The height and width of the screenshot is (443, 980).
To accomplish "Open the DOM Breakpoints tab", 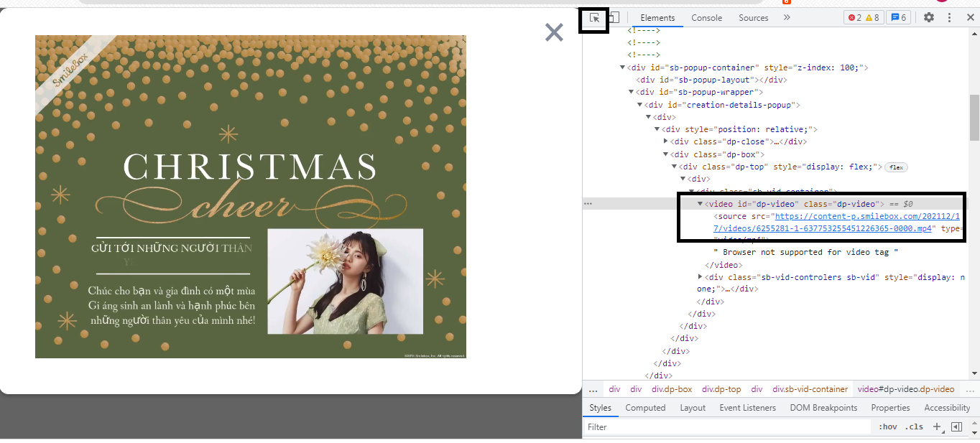I will pos(823,408).
